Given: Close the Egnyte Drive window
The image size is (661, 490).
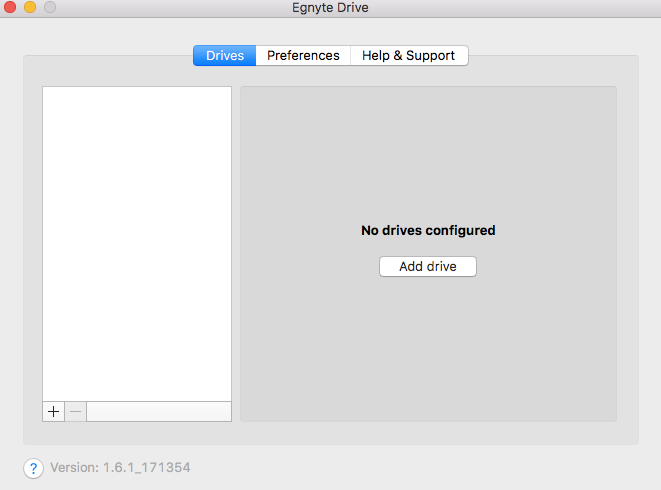Looking at the screenshot, I should click(x=10, y=7).
